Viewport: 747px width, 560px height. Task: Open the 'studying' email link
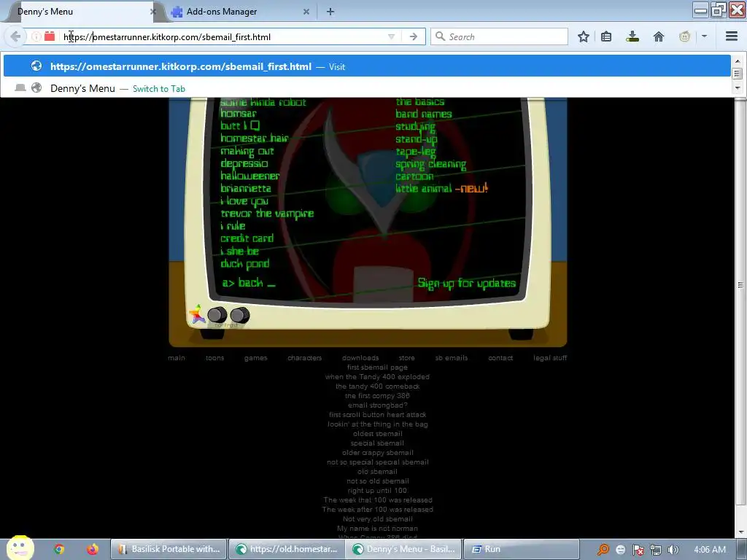415,127
